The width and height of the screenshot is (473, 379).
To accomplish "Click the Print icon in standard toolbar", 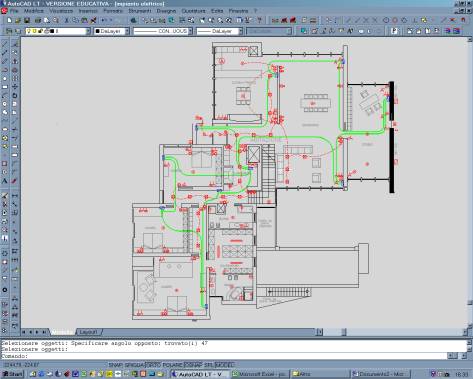I will click(x=38, y=21).
